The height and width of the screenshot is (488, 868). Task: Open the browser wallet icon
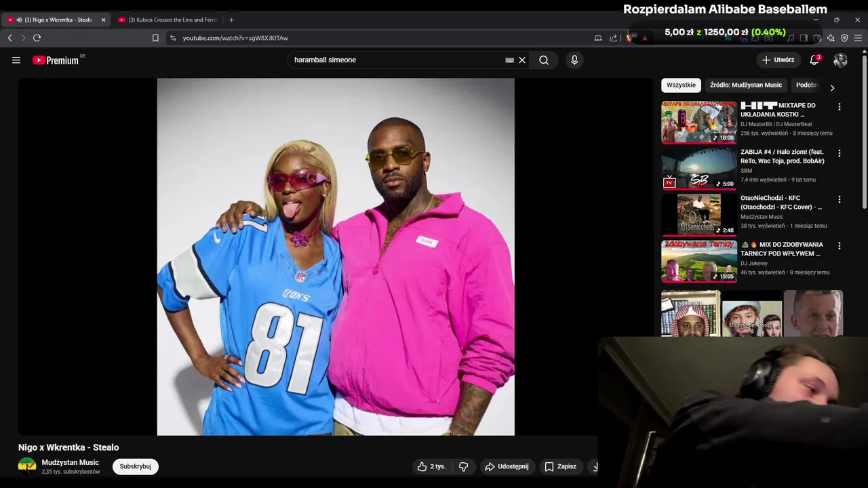(x=817, y=38)
